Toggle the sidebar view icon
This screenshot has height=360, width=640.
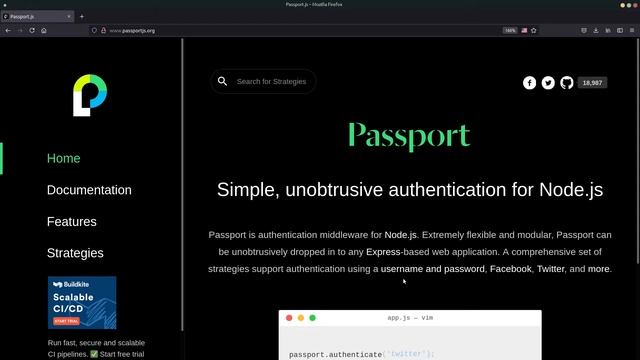click(620, 31)
